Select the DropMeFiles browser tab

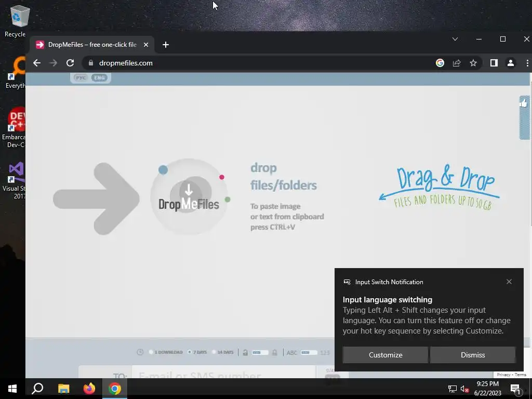(91, 45)
